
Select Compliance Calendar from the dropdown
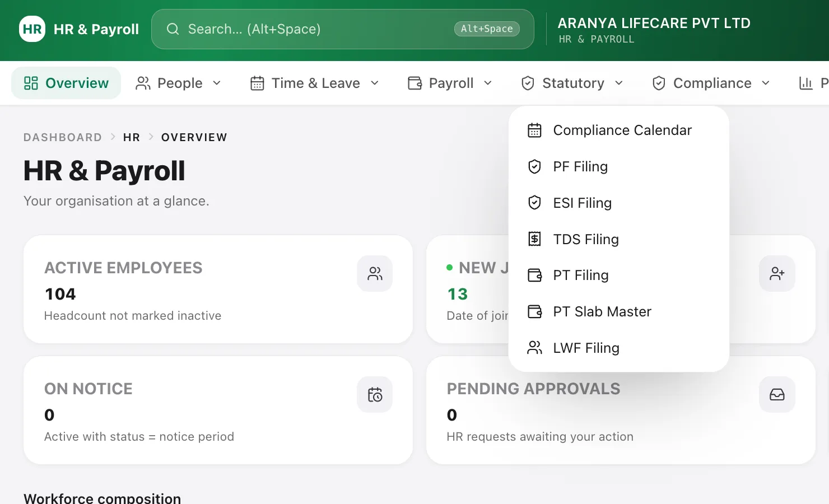[618, 130]
